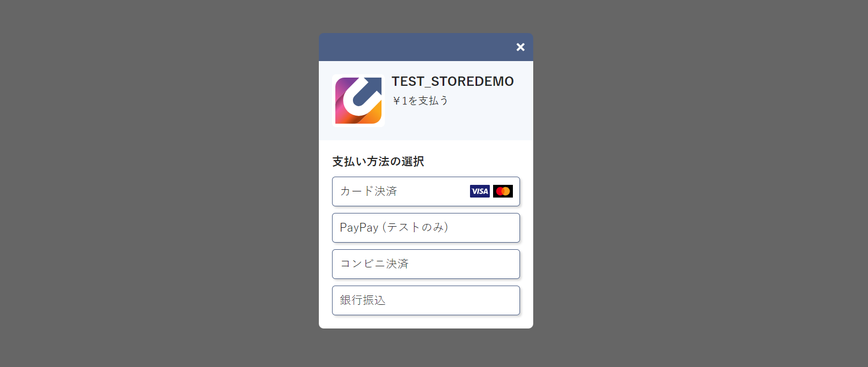The image size is (868, 367).
Task: Click the ￥1を支払う amount text
Action: 421,101
